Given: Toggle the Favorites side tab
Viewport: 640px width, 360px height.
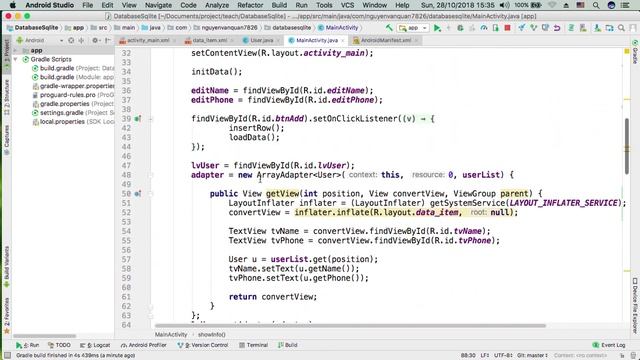Looking at the screenshot, I should [6, 316].
